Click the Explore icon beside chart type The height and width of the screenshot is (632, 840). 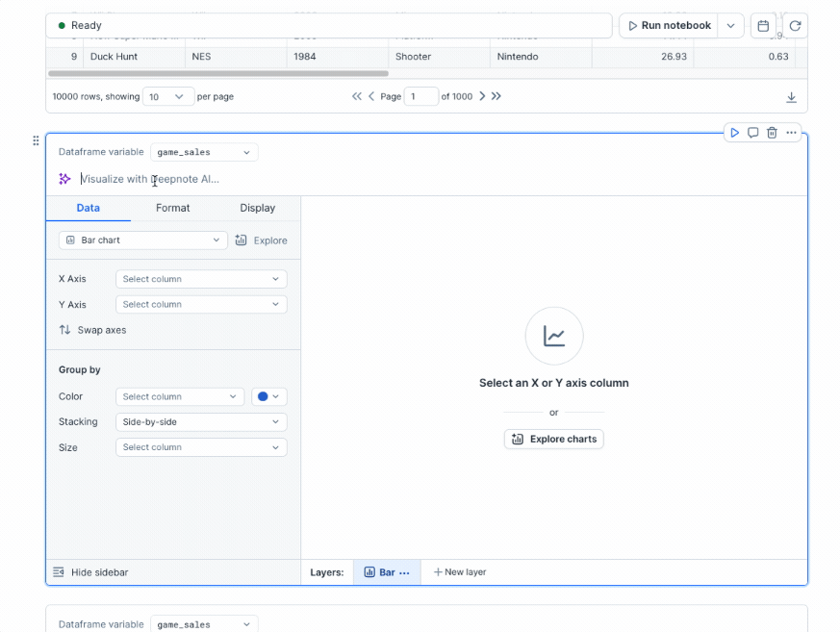[x=242, y=240]
